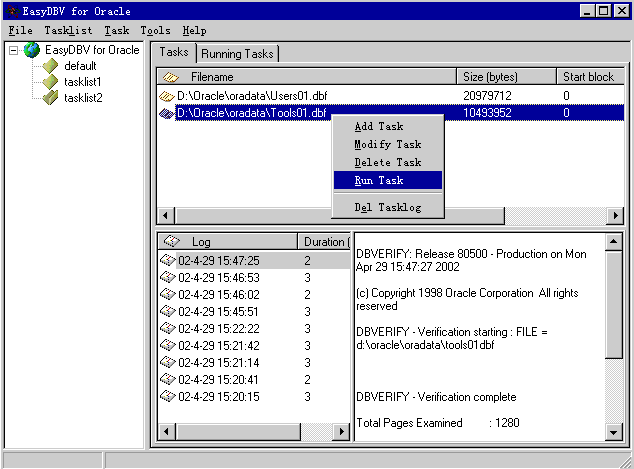Image resolution: width=634 pixels, height=469 pixels.
Task: Open the Help menu
Action: pyautogui.click(x=194, y=30)
